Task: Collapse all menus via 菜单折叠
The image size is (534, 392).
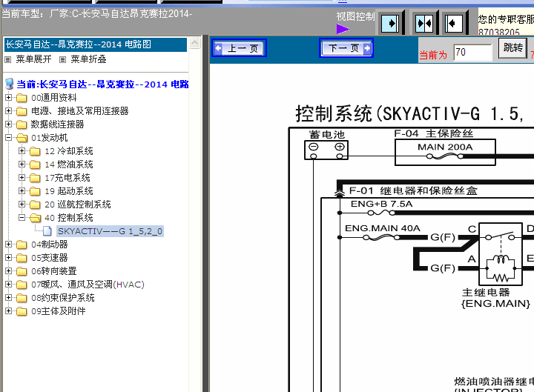Action: tap(88, 59)
